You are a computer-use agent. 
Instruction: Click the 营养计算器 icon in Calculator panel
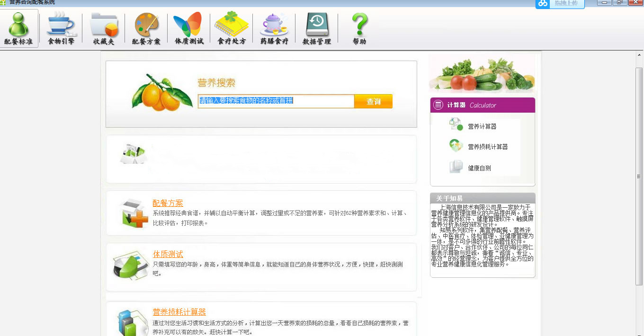pyautogui.click(x=456, y=124)
